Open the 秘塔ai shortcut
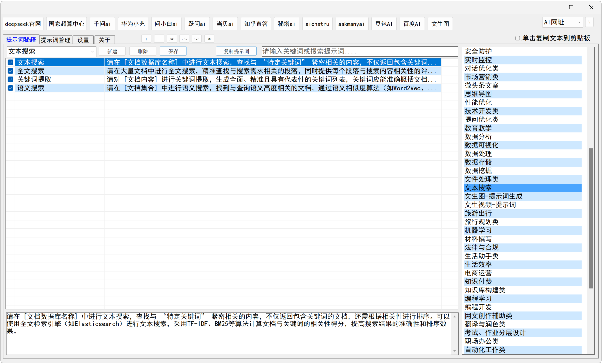The width and height of the screenshot is (602, 364). (x=287, y=24)
